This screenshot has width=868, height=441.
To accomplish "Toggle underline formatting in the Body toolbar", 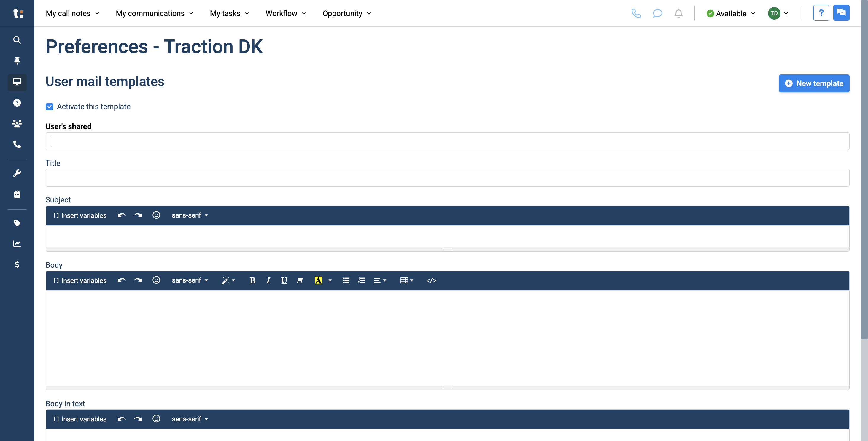I will (x=284, y=280).
